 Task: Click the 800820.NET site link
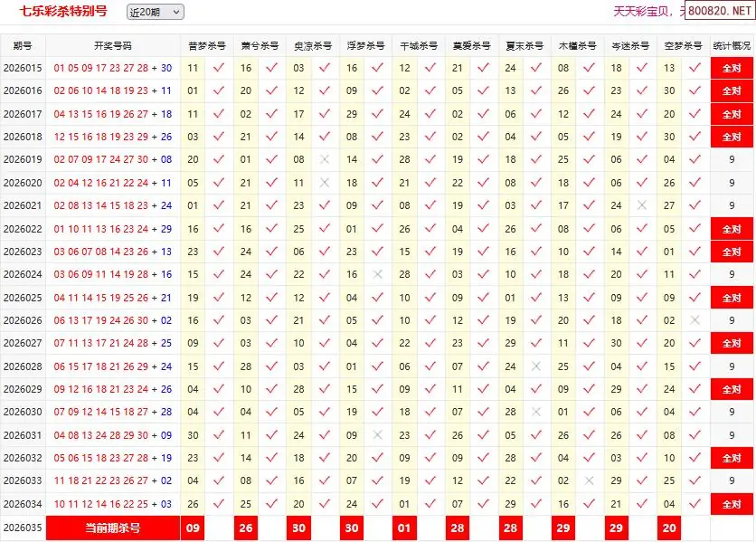click(x=719, y=12)
